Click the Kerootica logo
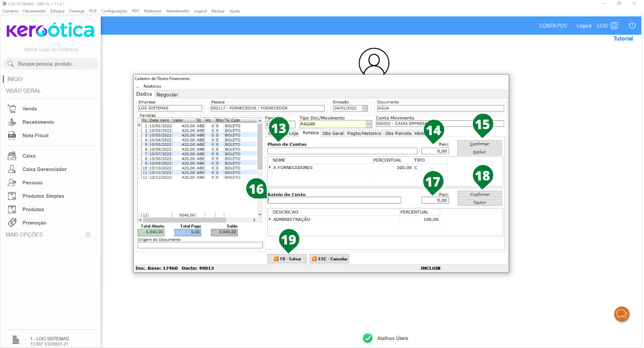 click(x=50, y=30)
